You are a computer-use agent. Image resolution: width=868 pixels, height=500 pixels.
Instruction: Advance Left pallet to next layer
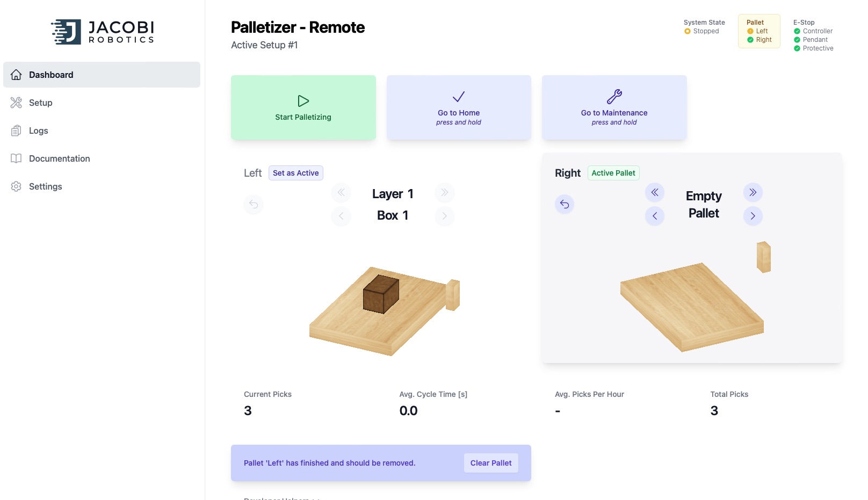[444, 192]
